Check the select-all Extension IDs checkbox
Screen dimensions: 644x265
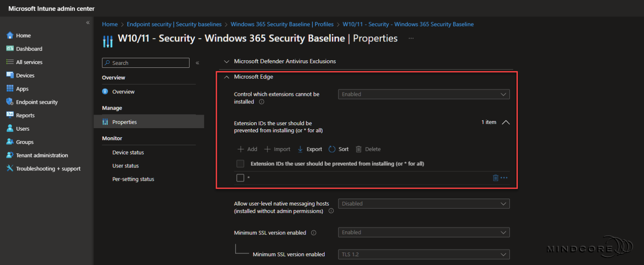tap(240, 163)
